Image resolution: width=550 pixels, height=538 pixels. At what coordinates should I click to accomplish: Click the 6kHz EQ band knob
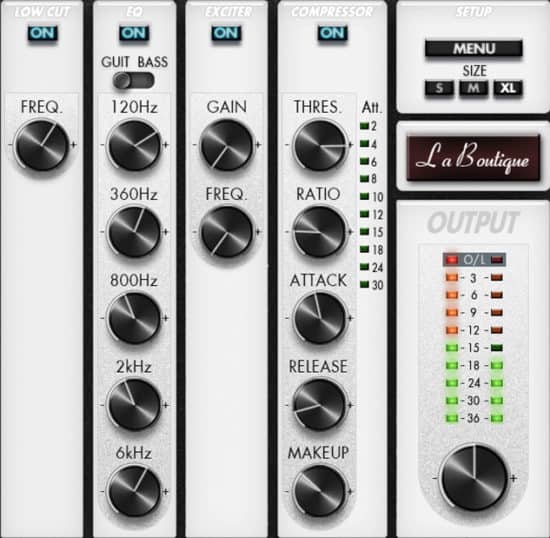[134, 491]
